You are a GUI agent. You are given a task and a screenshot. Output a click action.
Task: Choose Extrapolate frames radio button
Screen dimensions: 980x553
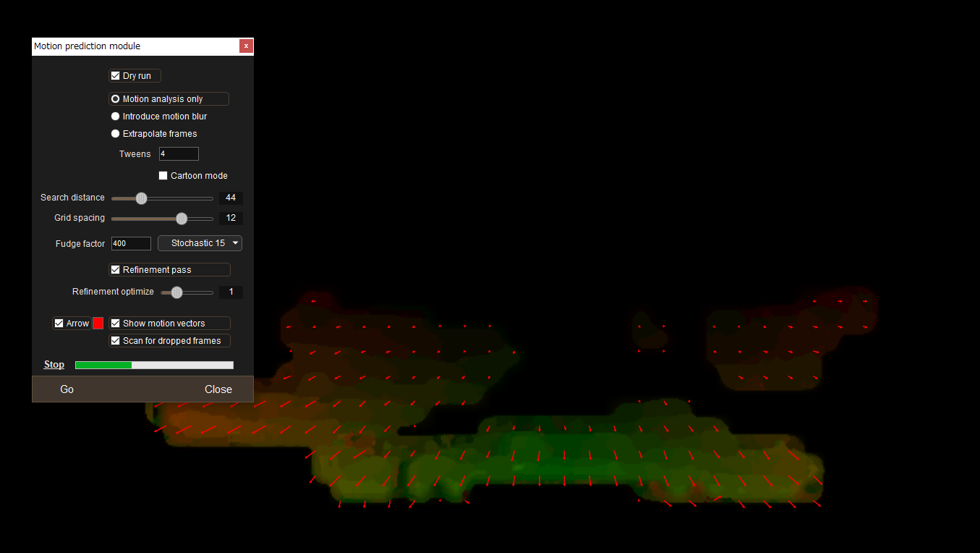coord(116,134)
